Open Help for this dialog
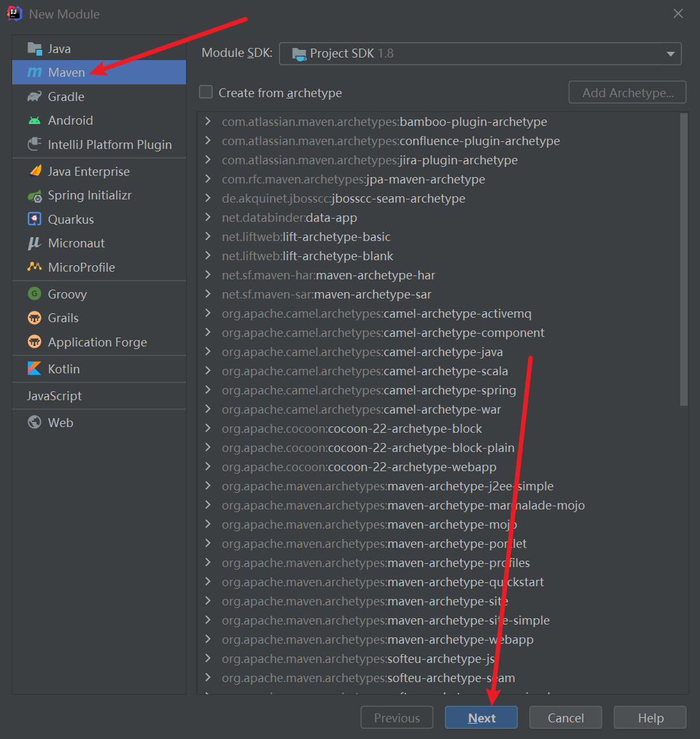700x739 pixels. tap(650, 717)
